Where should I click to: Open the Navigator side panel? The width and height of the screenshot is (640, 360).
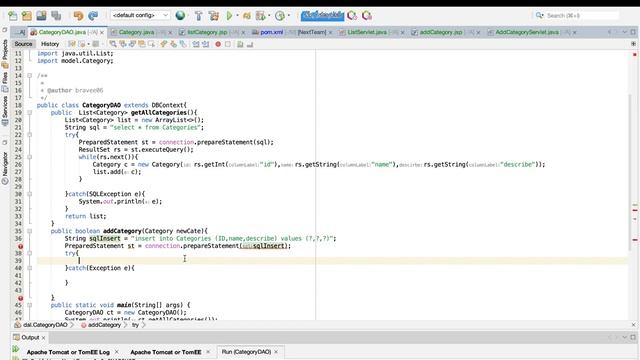(5, 168)
